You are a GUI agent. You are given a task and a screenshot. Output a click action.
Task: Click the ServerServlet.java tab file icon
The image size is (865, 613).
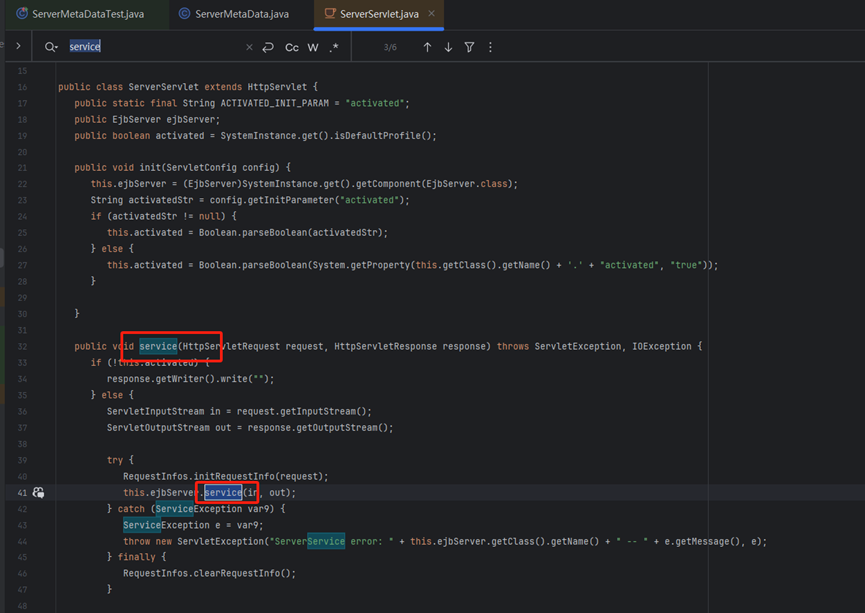click(x=329, y=14)
